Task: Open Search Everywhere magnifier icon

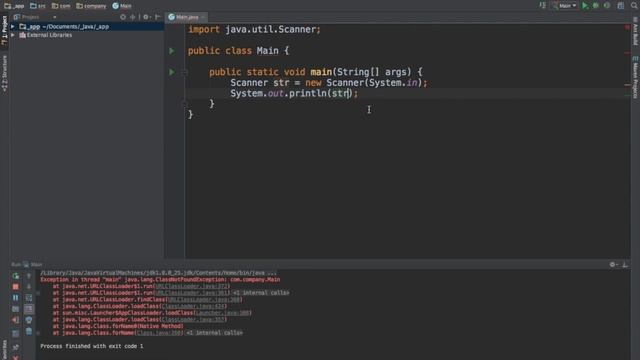Action: [x=635, y=6]
